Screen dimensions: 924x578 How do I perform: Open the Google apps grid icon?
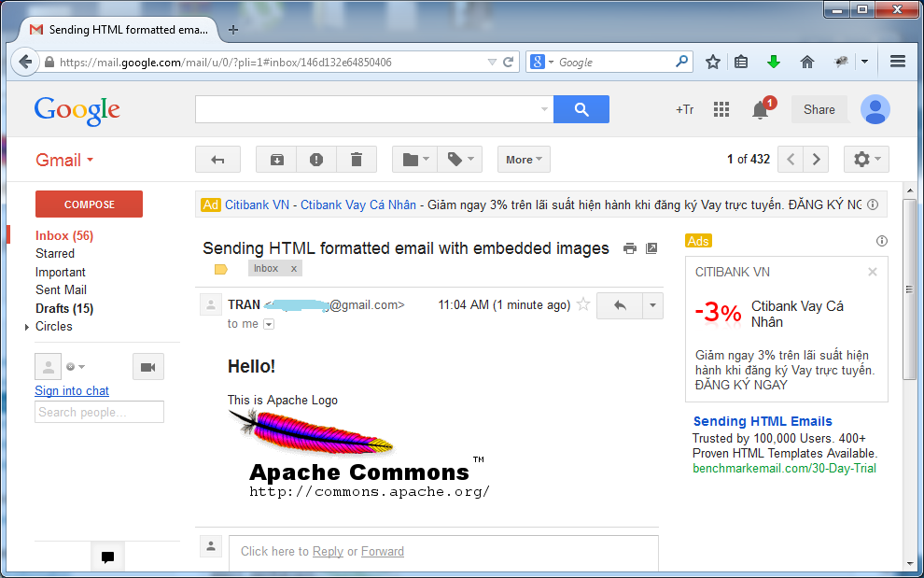click(721, 109)
